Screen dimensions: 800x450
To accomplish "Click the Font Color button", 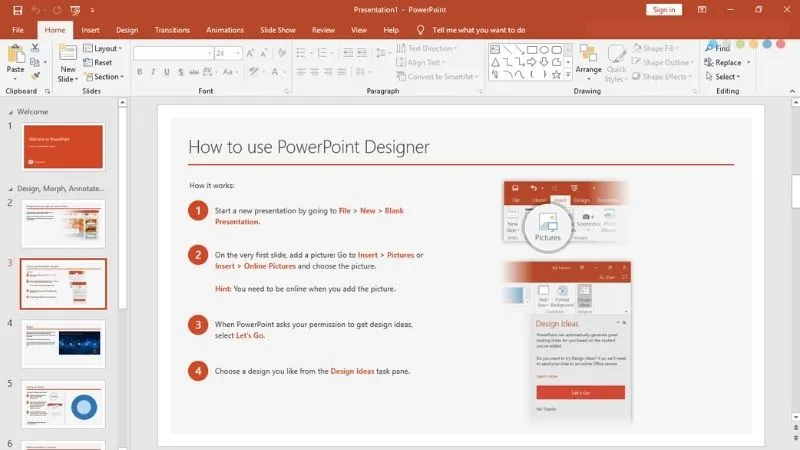I will (x=275, y=72).
